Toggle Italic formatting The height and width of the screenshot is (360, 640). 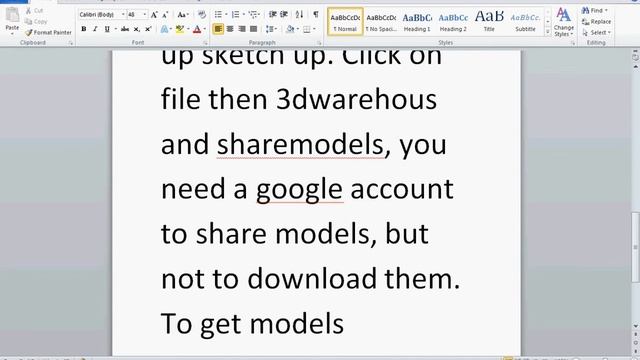click(x=95, y=29)
